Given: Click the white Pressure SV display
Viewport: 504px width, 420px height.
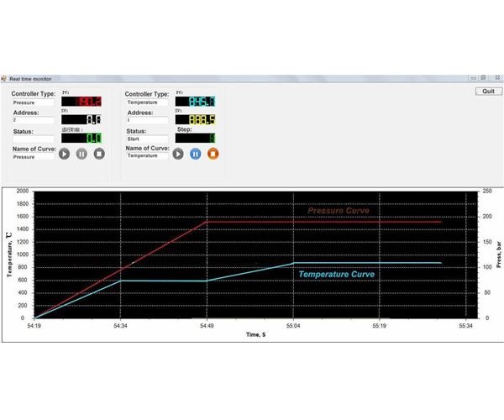Looking at the screenshot, I should point(81,120).
